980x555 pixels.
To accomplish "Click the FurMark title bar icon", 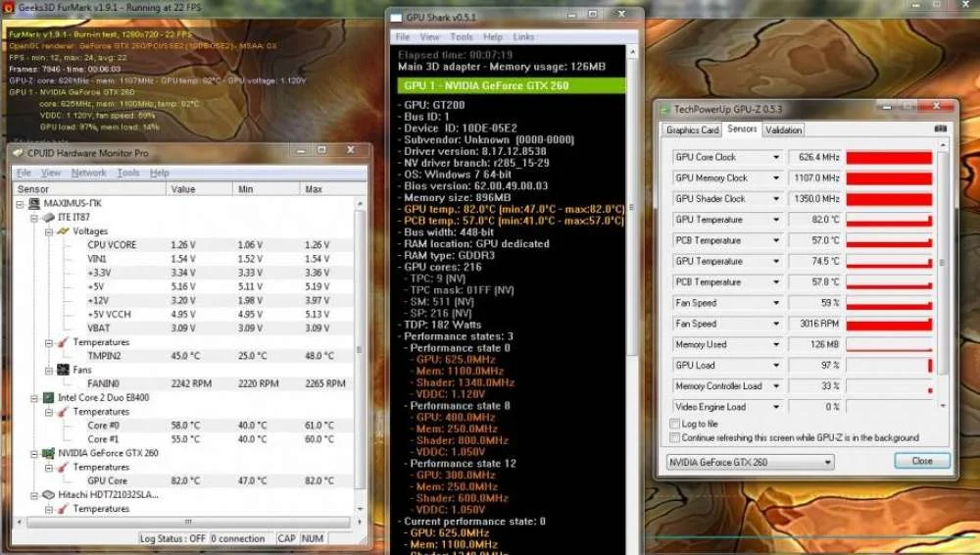I will (8, 8).
